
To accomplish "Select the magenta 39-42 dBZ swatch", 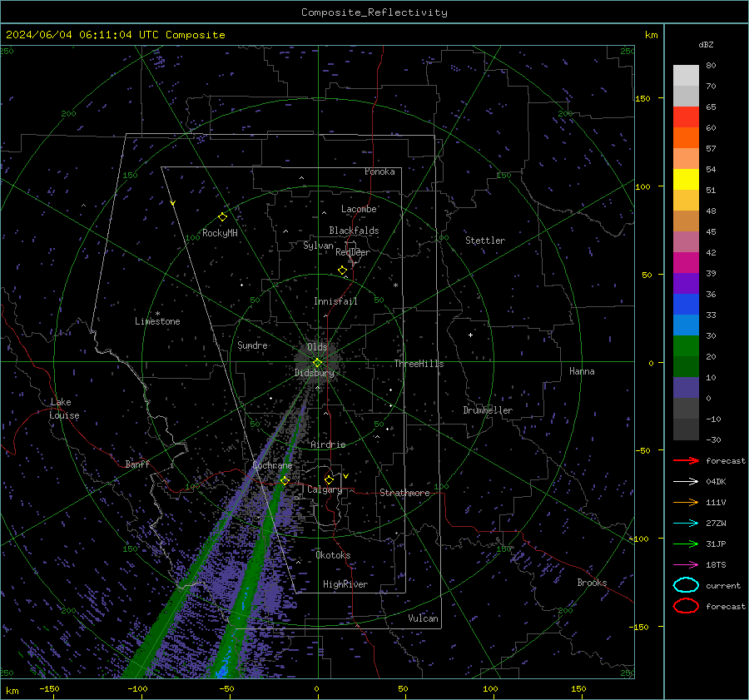I will 686,263.
